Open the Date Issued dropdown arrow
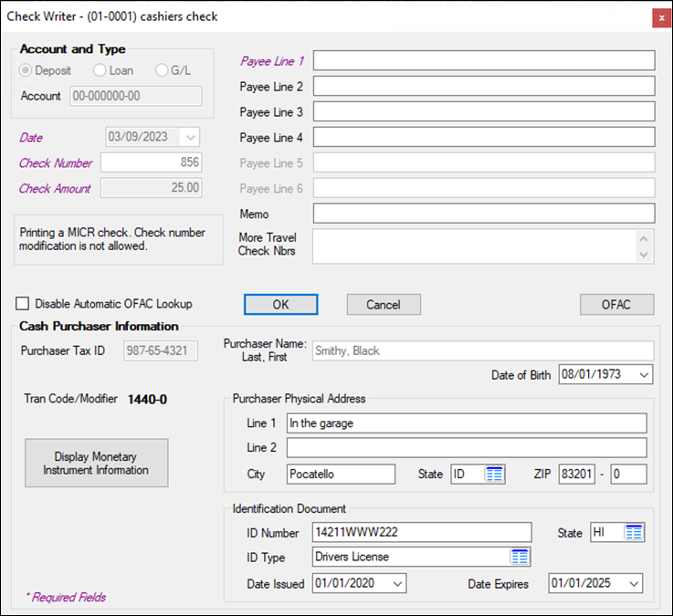673x616 pixels. [397, 583]
